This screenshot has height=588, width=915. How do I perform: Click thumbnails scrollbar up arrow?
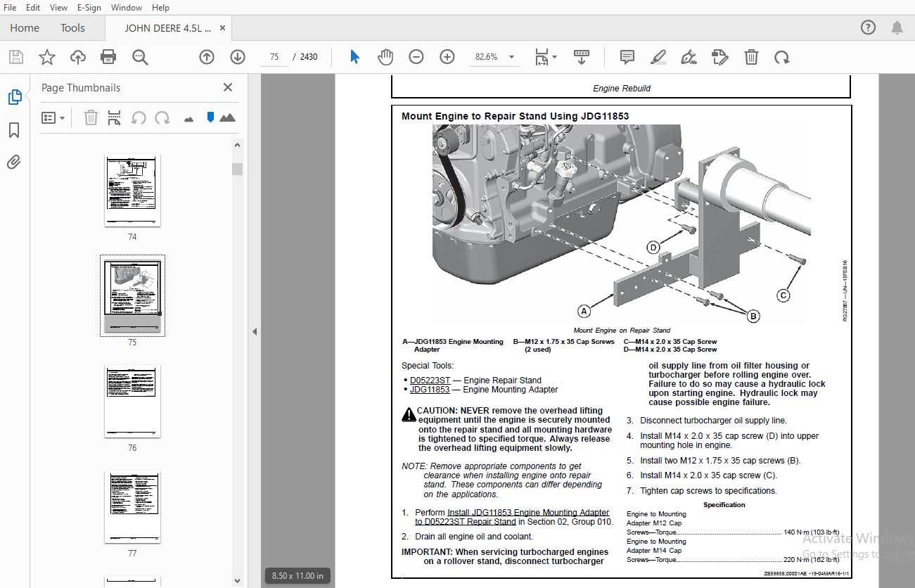coord(237,146)
